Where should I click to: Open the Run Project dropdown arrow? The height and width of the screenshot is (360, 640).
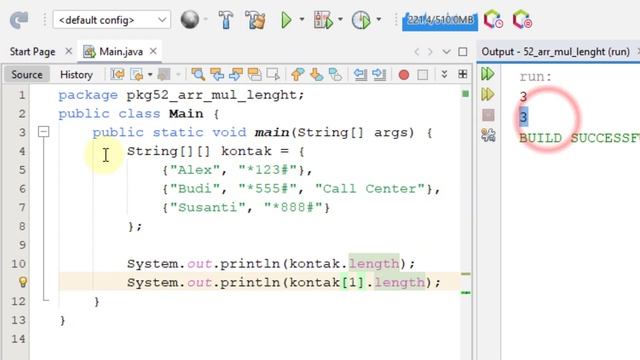(302, 19)
